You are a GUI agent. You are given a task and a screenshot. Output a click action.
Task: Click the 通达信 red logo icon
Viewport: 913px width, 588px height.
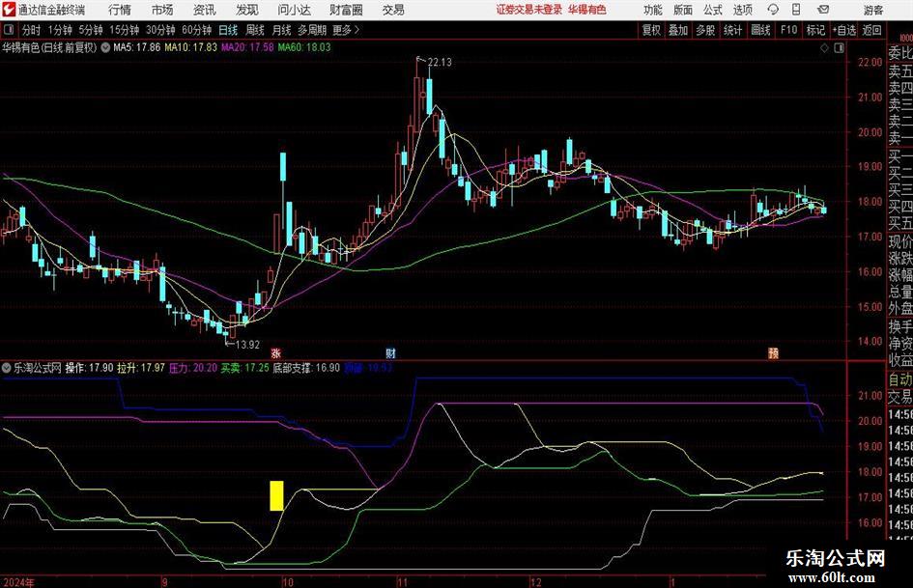tap(9, 10)
